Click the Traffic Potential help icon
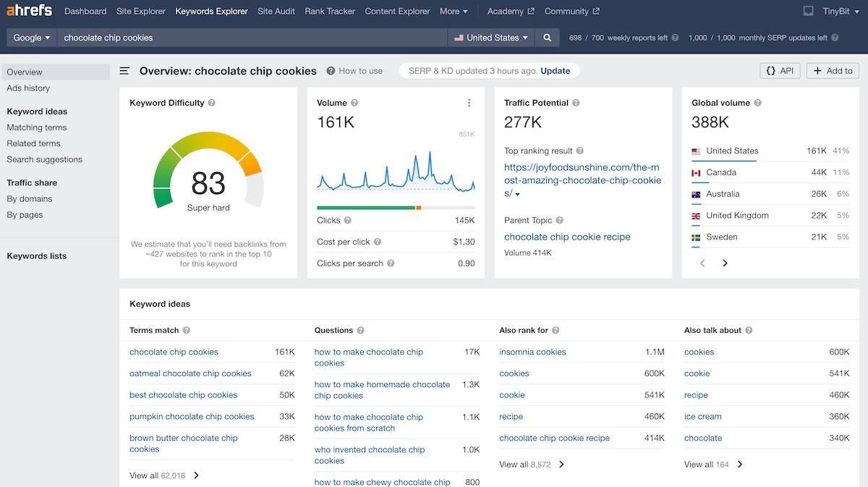 click(x=576, y=103)
